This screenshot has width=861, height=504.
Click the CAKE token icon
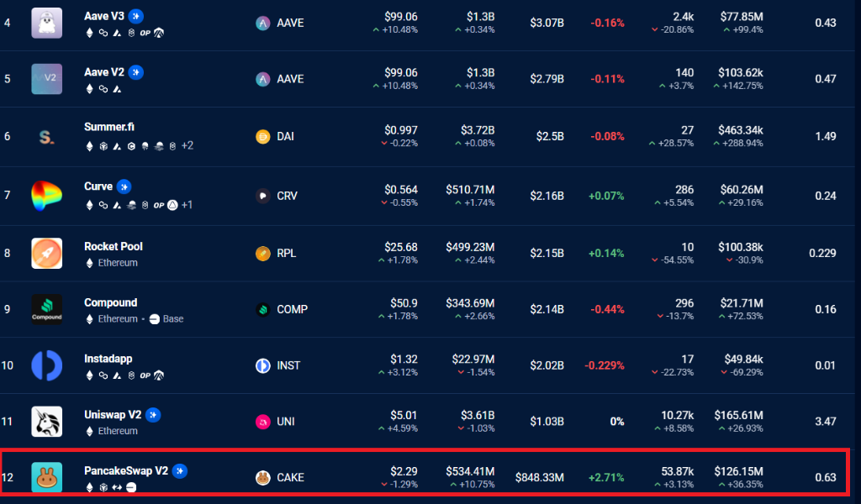(x=262, y=477)
